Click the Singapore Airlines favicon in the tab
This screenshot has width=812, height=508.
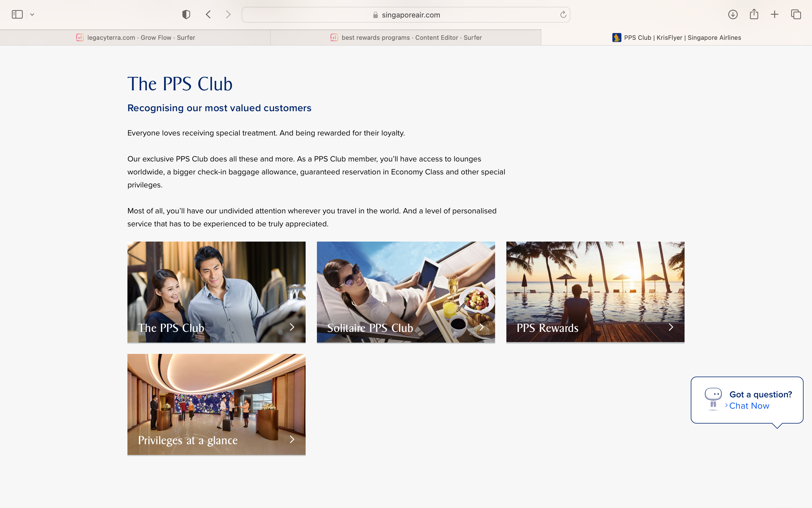pos(616,38)
